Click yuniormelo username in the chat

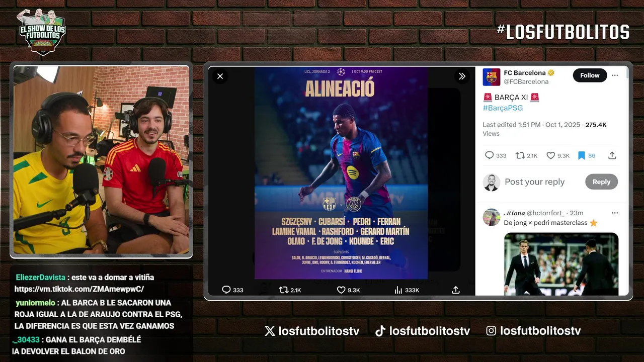(x=35, y=303)
